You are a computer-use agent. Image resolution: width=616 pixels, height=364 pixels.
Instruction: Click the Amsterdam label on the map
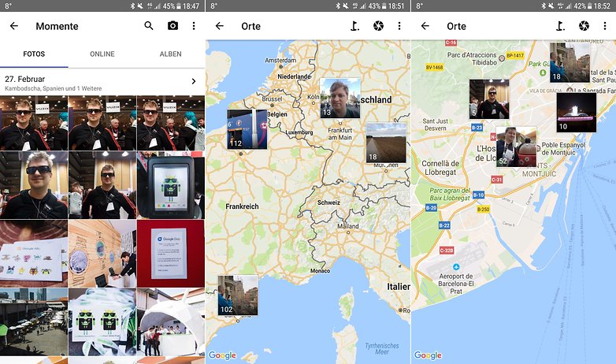coord(280,60)
